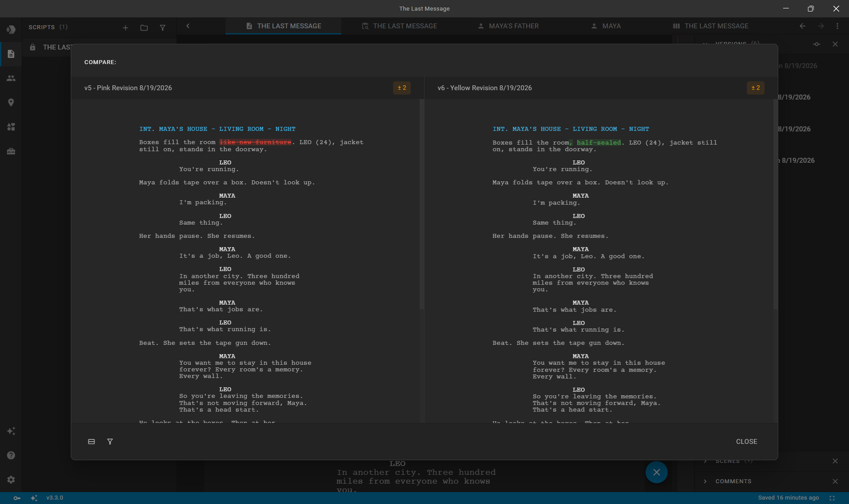849x504 pixels.
Task: Switch to second THE LAST MESSAGE tab
Action: [x=399, y=26]
